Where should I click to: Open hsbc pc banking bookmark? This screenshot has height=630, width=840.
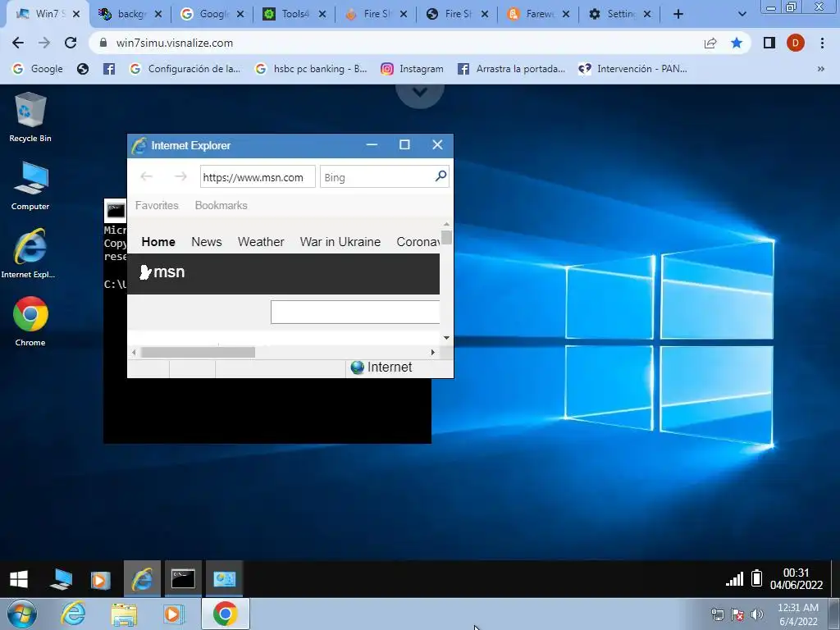pyautogui.click(x=311, y=69)
